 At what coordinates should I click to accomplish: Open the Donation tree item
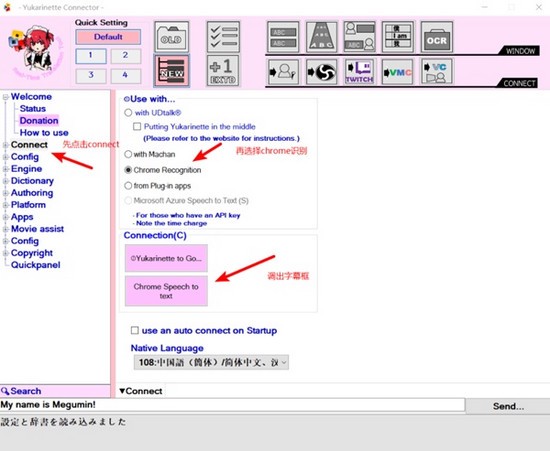tap(39, 120)
